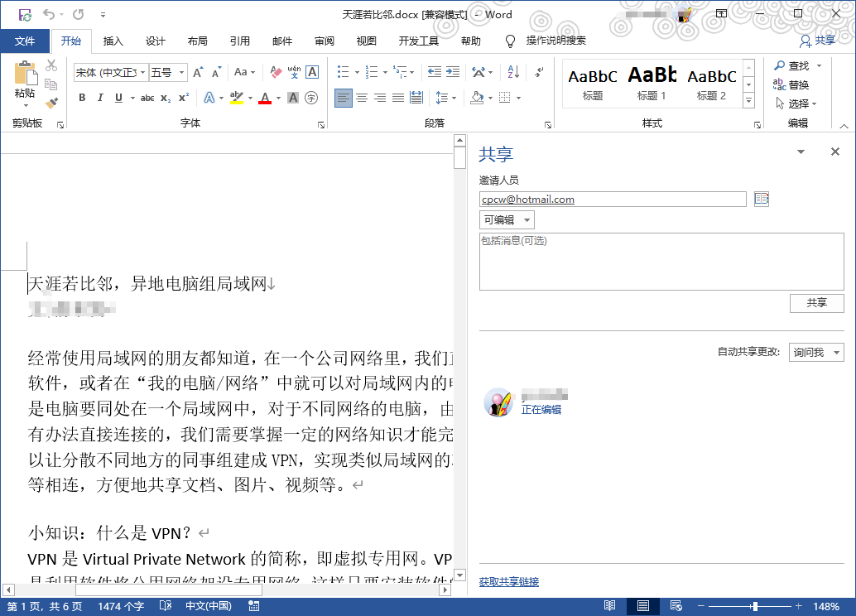Click the Save icon in quick access toolbar
Image resolution: width=856 pixels, height=616 pixels.
(x=25, y=14)
